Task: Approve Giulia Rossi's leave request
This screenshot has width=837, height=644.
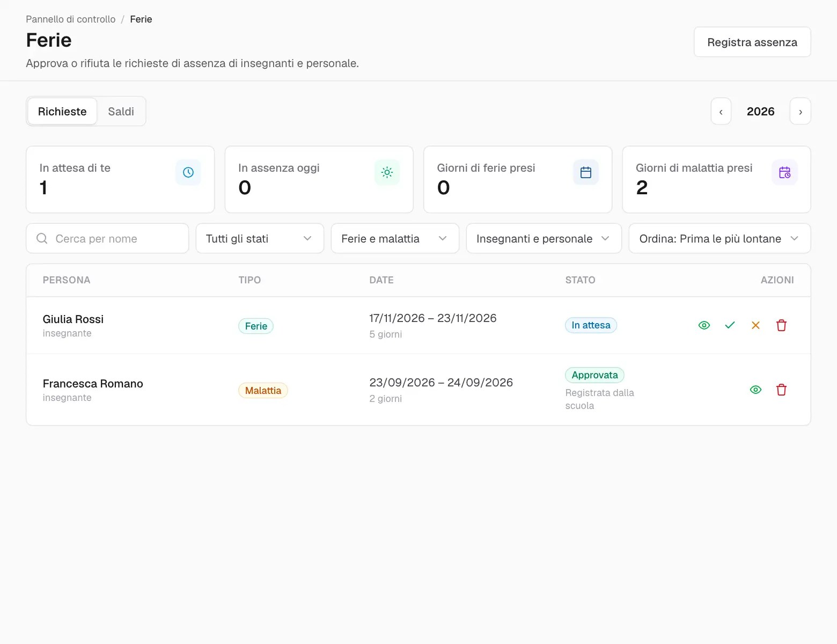Action: click(730, 325)
